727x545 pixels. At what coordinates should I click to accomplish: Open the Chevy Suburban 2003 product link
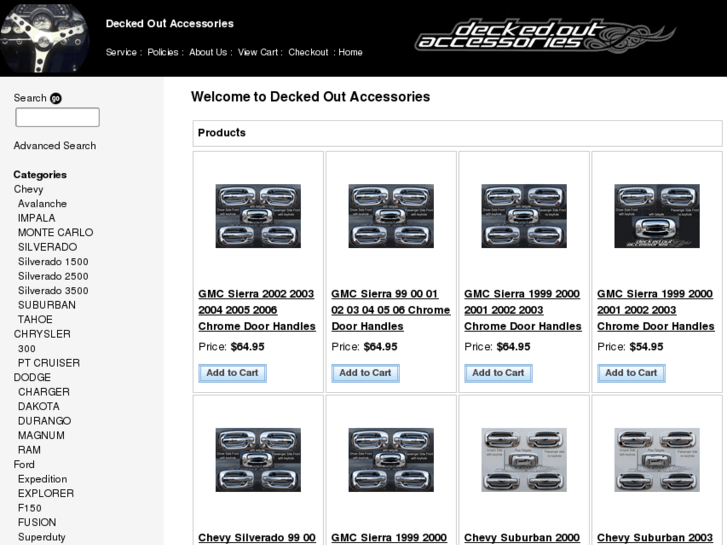coord(655,538)
